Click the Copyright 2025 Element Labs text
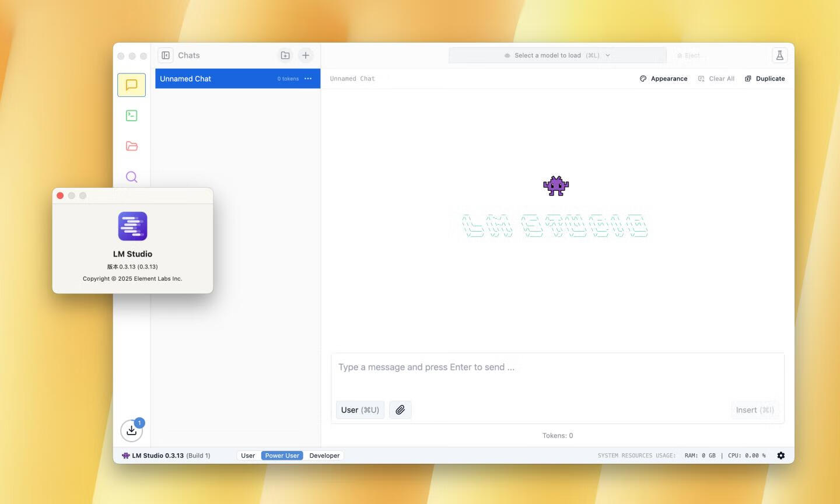840x504 pixels. 132,279
